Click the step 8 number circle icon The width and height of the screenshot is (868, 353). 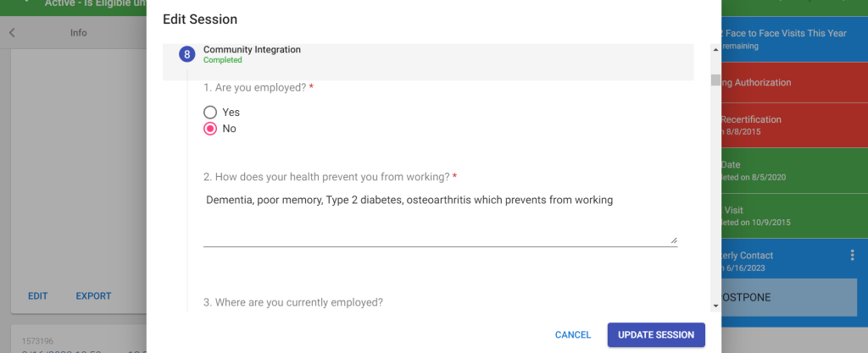(x=187, y=54)
